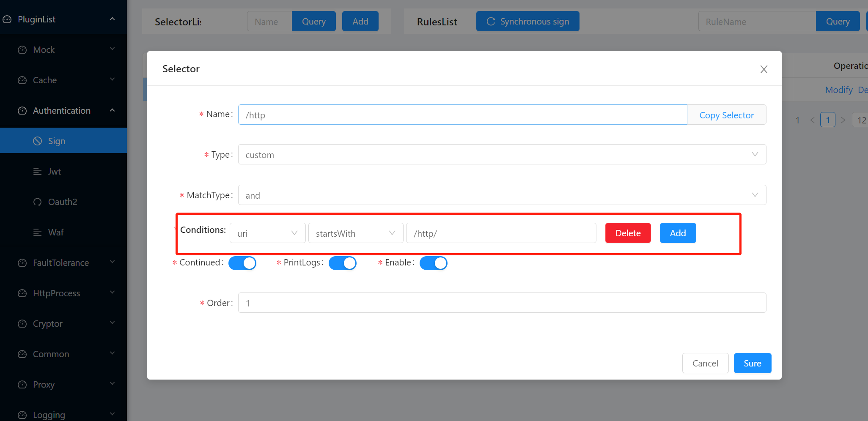Click the Jwt list icon
This screenshot has height=421, width=868.
pyautogui.click(x=38, y=172)
